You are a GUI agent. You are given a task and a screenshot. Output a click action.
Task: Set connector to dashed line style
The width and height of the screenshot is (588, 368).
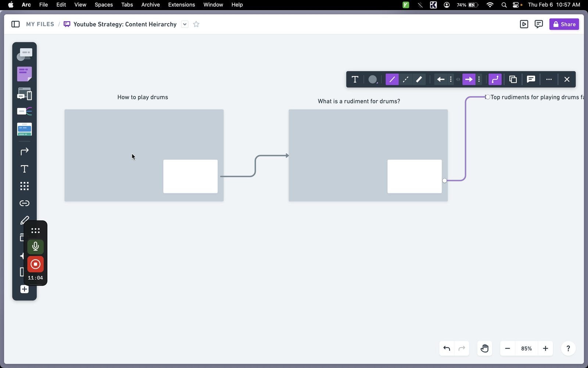[405, 79]
